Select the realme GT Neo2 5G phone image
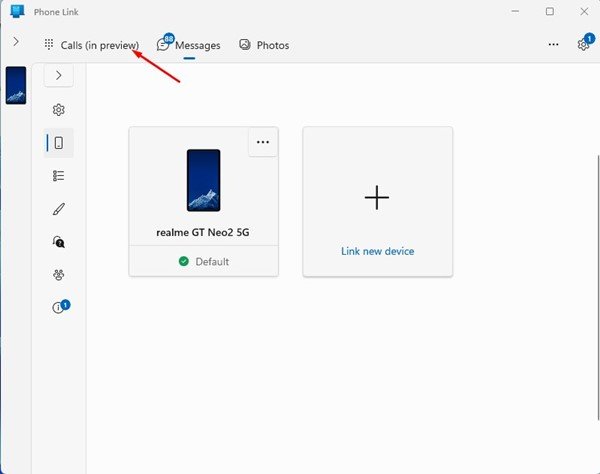The width and height of the screenshot is (600, 474). 204,180
